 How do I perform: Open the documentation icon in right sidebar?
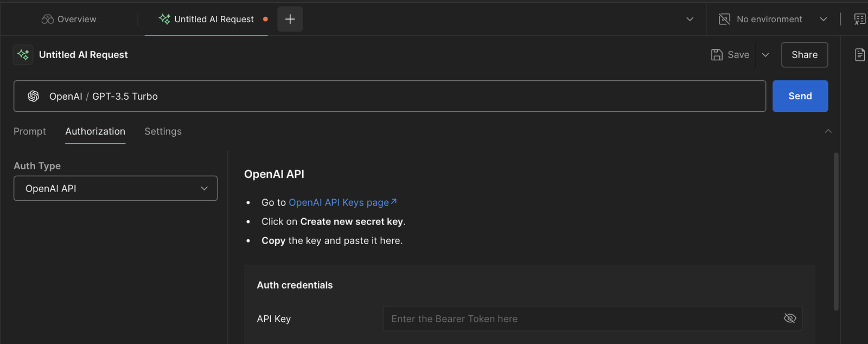(x=860, y=55)
